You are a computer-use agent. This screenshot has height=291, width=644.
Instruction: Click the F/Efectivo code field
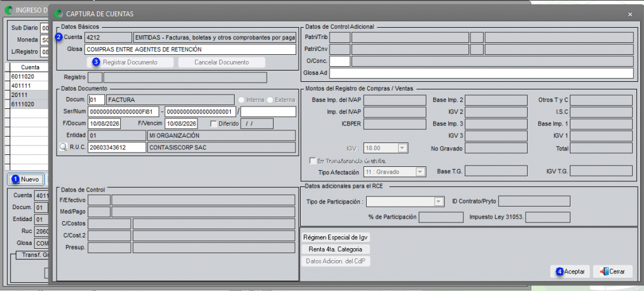tap(99, 200)
